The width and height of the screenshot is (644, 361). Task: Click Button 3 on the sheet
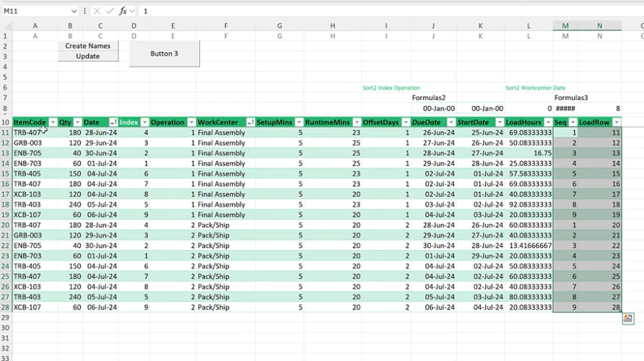[x=164, y=54]
